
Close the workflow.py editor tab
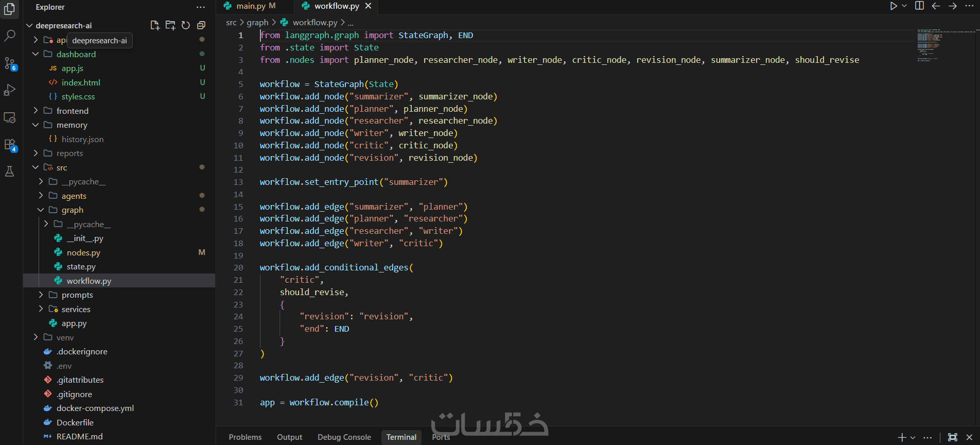tap(368, 6)
